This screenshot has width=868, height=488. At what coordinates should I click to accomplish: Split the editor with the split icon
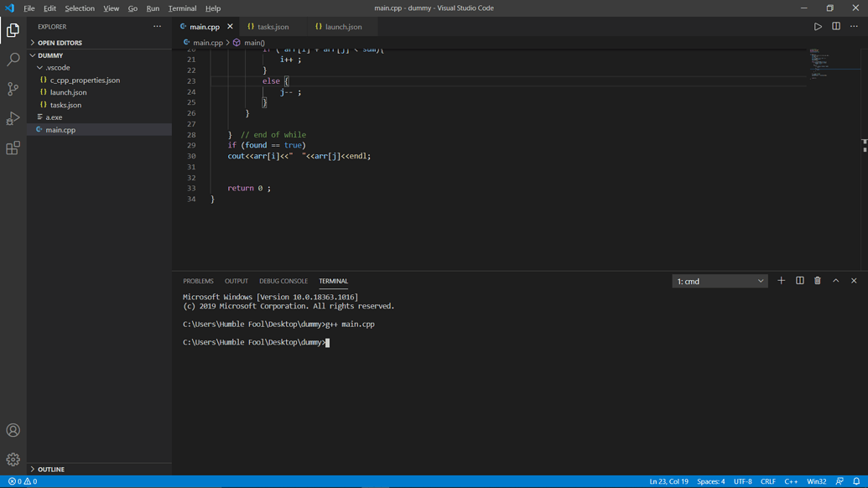[835, 26]
